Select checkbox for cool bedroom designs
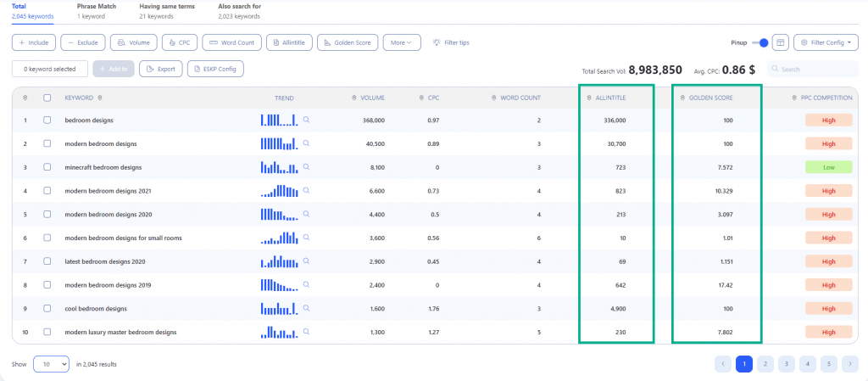The height and width of the screenshot is (381, 868). pyautogui.click(x=47, y=309)
